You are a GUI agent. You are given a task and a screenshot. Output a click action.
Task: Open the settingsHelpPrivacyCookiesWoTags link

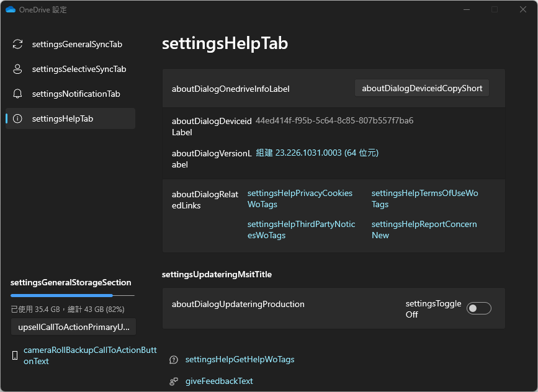click(x=300, y=198)
